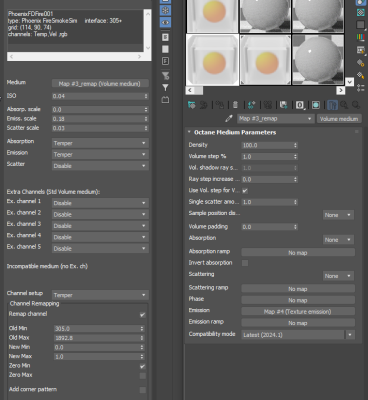This screenshot has height=400, width=368.
Task: Click the container box icon below filters
Action: click(x=165, y=99)
